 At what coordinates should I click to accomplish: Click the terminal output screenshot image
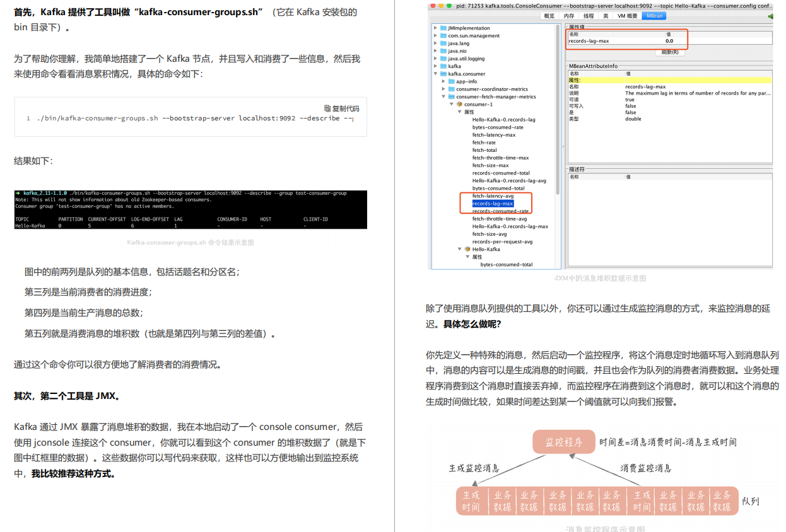(191, 209)
